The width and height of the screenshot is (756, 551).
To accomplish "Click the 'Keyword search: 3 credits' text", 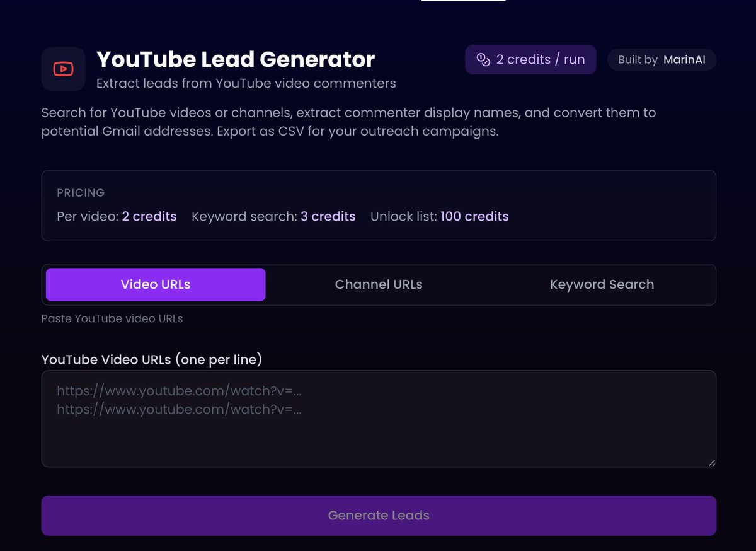I will pos(273,216).
